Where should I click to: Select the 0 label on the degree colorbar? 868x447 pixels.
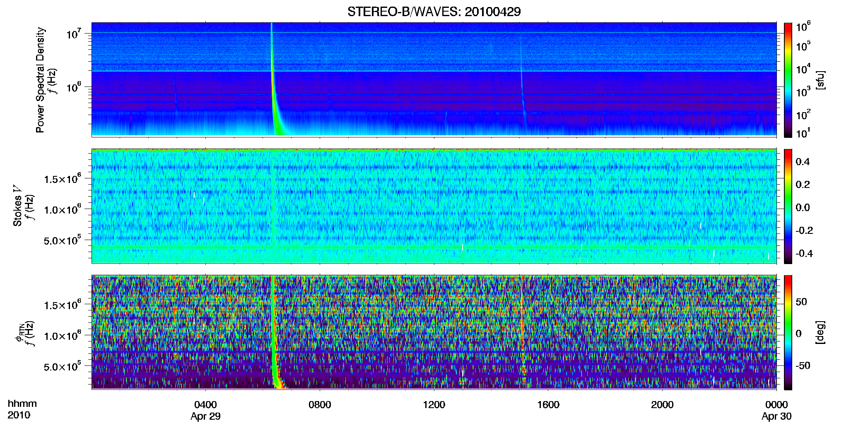(x=799, y=333)
